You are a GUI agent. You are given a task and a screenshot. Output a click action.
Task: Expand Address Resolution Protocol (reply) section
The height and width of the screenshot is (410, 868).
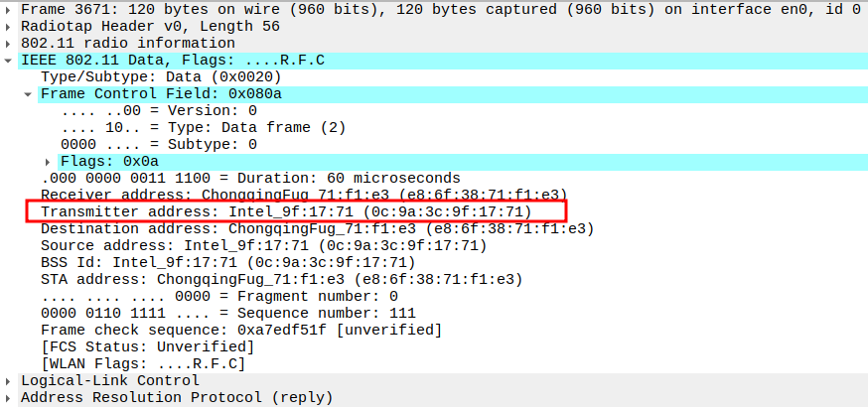[9, 398]
